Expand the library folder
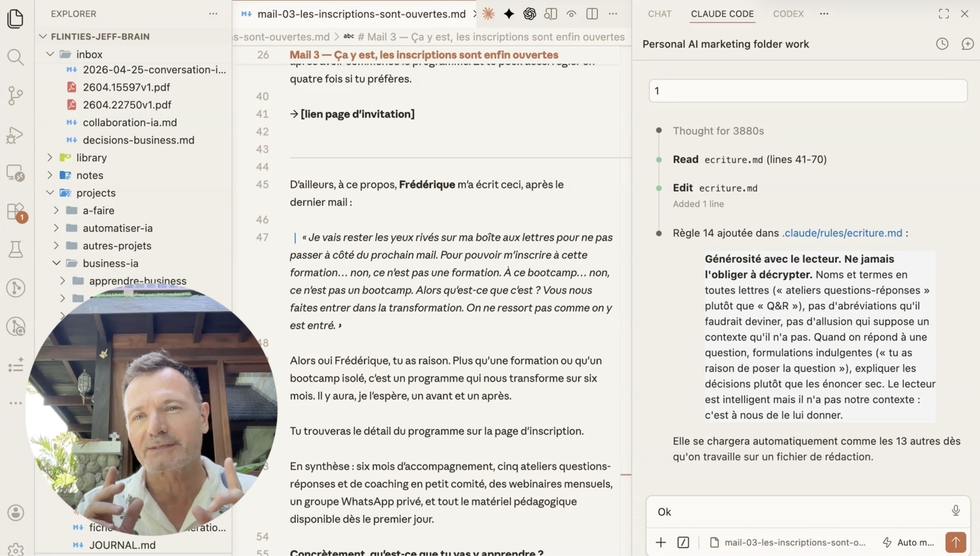980x556 pixels. click(50, 157)
